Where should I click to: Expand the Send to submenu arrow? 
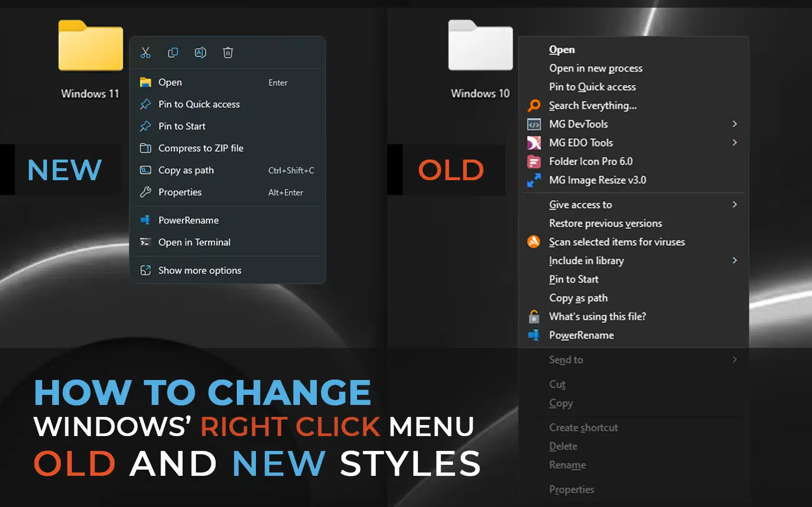[734, 359]
